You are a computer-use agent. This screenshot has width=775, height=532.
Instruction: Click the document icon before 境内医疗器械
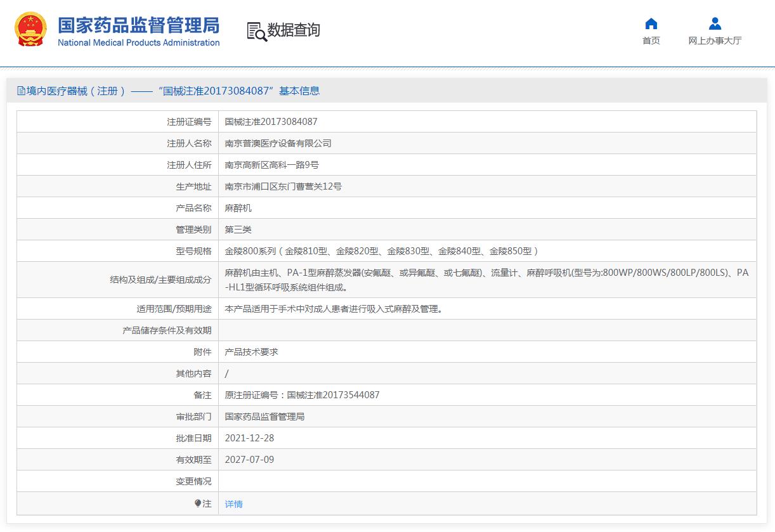pos(21,91)
